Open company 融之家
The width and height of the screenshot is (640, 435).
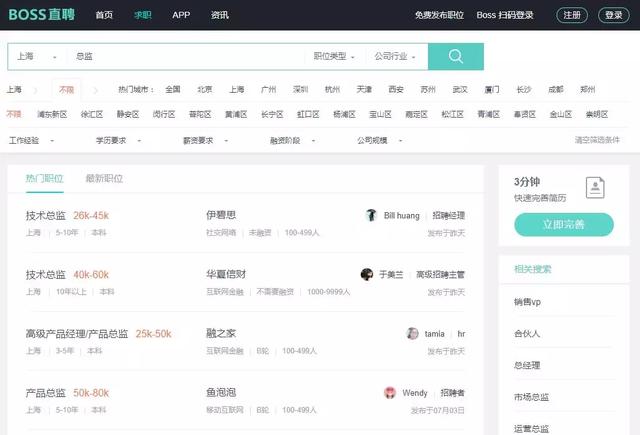click(x=221, y=333)
